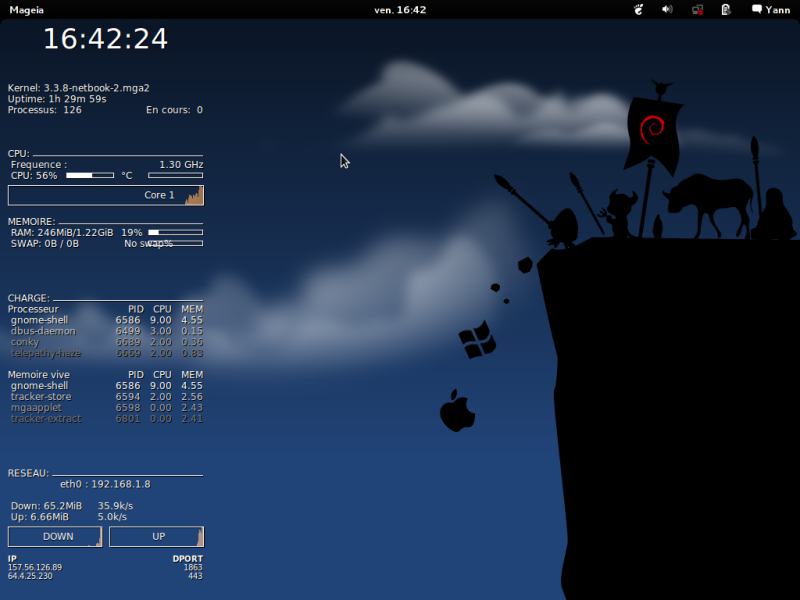The width and height of the screenshot is (800, 600).
Task: Click the tracker-store process row
Action: coord(107,396)
